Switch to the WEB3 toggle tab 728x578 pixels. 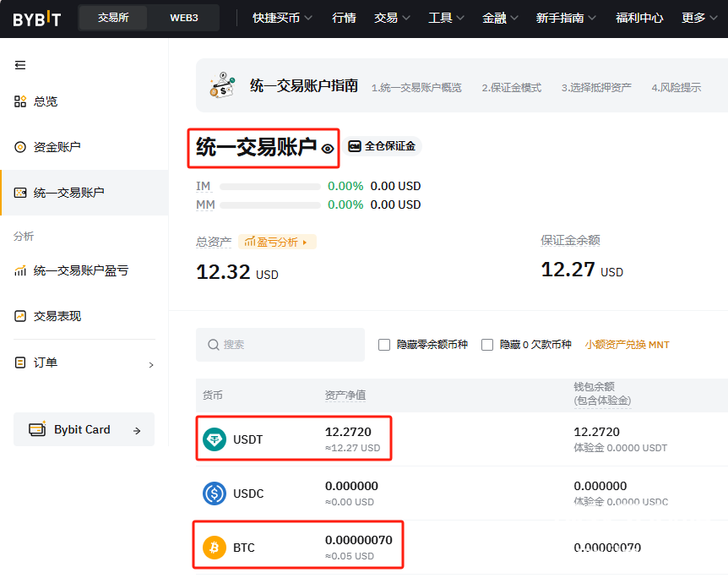[x=184, y=18]
